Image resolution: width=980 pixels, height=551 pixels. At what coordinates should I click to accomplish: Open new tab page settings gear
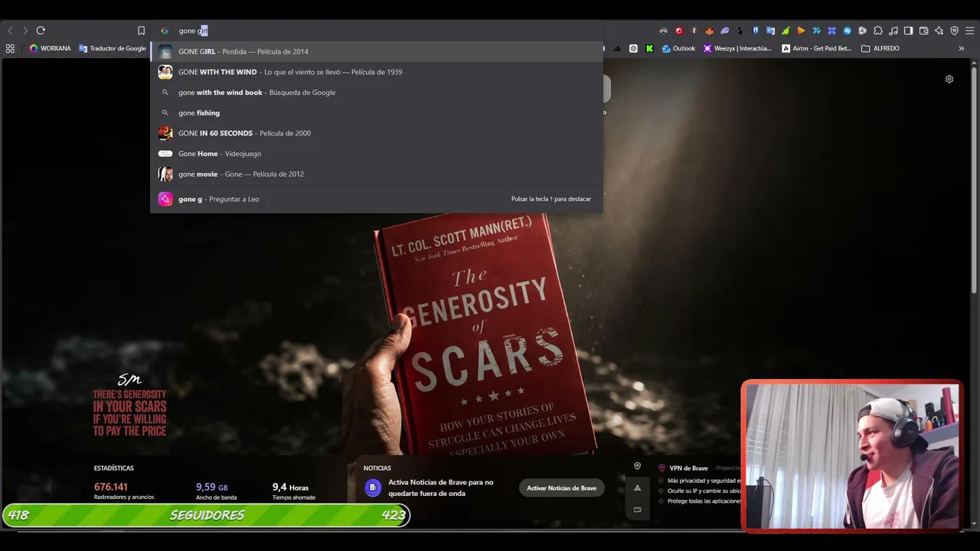point(949,79)
